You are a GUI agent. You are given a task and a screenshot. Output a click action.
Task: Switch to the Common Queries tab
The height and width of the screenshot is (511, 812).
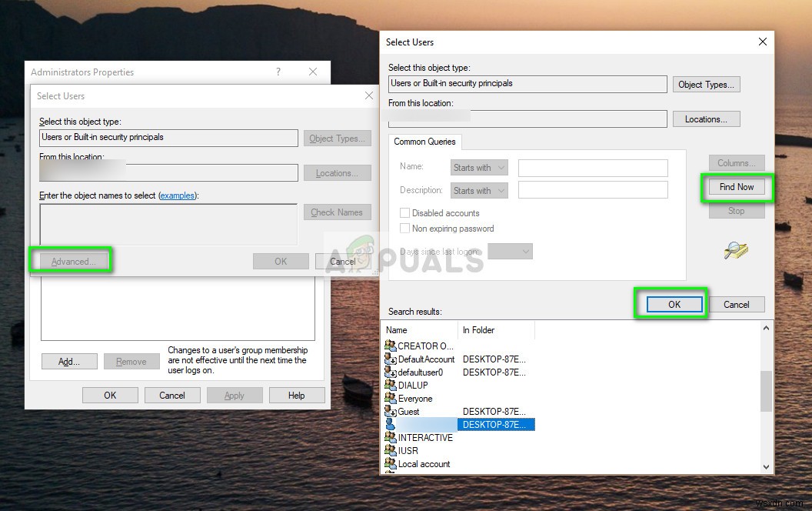click(x=424, y=142)
